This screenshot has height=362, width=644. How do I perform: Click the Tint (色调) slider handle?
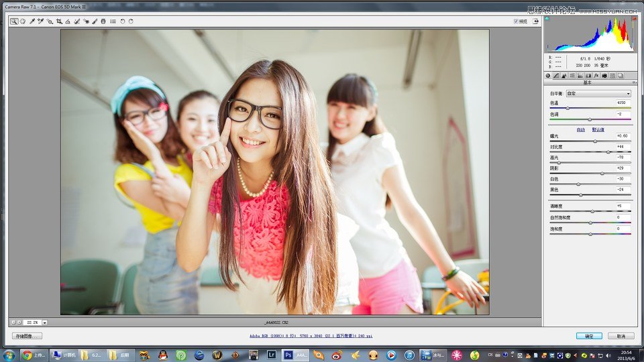click(x=590, y=119)
